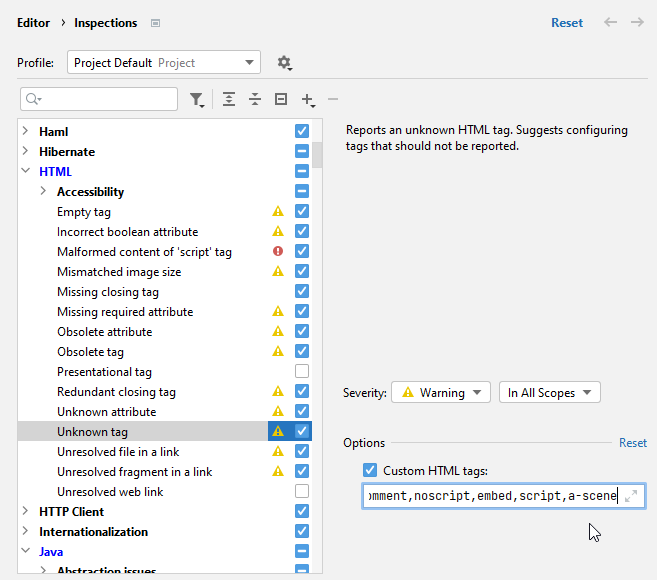Uncheck the Custom HTML tags option

click(x=370, y=471)
